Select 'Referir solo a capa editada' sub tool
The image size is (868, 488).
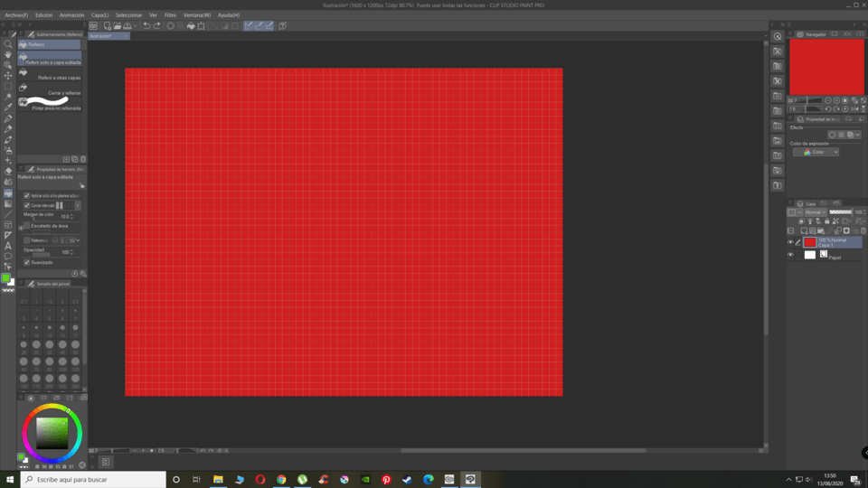pyautogui.click(x=50, y=59)
